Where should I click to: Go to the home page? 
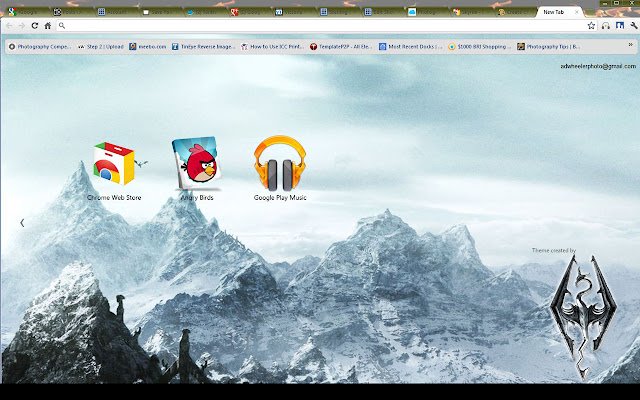48,26
